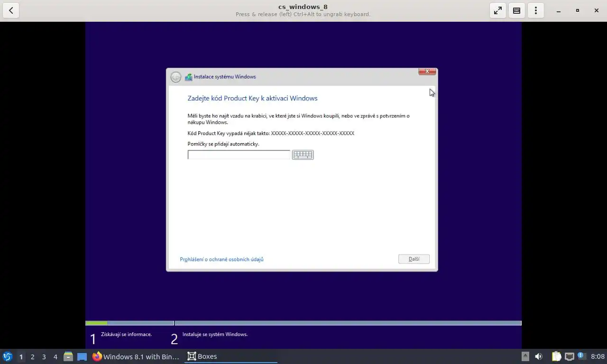Click the Product Key input field
Viewport: 607px width, 364px height.
(239, 155)
